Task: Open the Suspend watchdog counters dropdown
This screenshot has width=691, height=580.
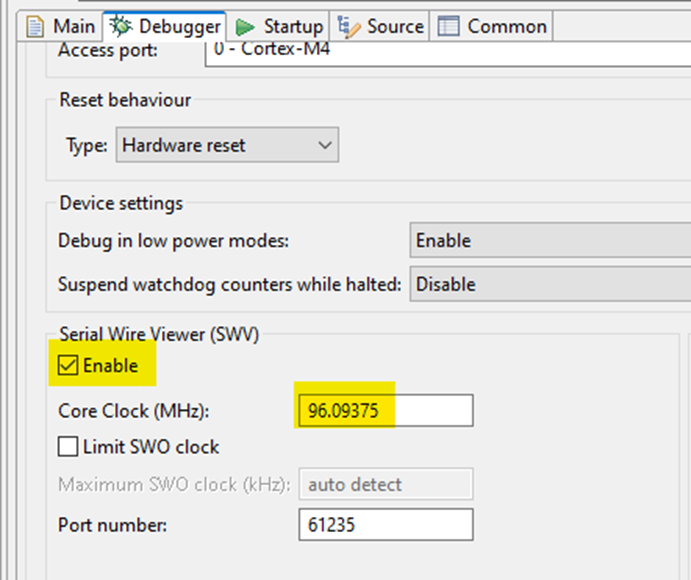Action: (550, 284)
